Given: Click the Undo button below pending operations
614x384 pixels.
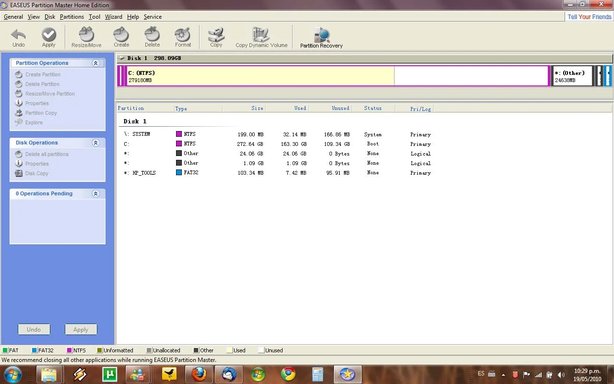Looking at the screenshot, I should pos(34,330).
